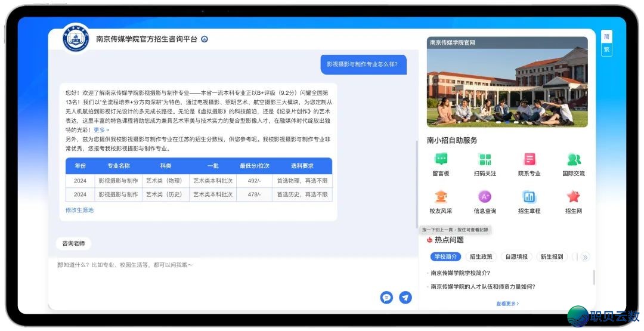
Task: Click the flame icon next to 热点问题
Action: (x=429, y=240)
